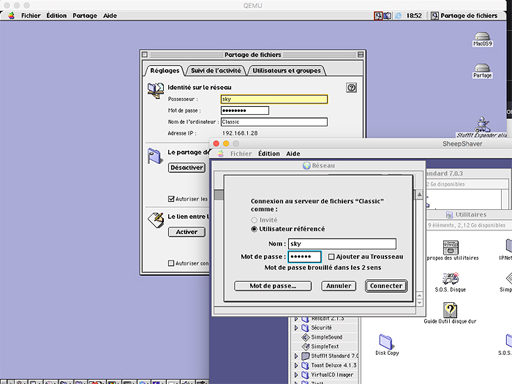Open the Aide menu in QEMU menu bar
Image resolution: width=512 pixels, height=384 pixels.
coord(110,16)
